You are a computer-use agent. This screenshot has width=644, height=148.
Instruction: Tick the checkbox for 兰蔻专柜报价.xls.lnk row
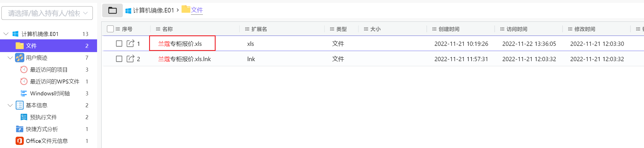click(x=119, y=59)
